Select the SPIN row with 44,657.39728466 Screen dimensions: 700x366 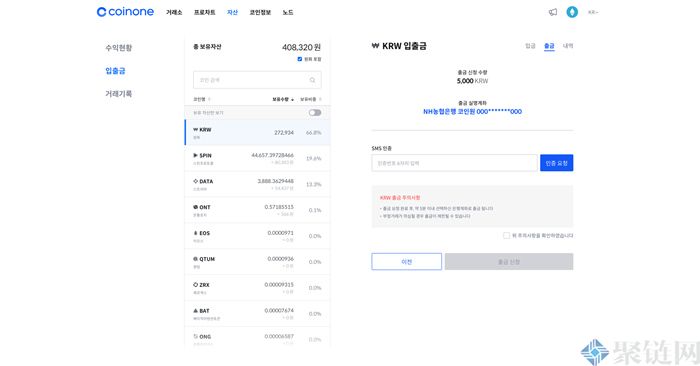click(x=258, y=158)
